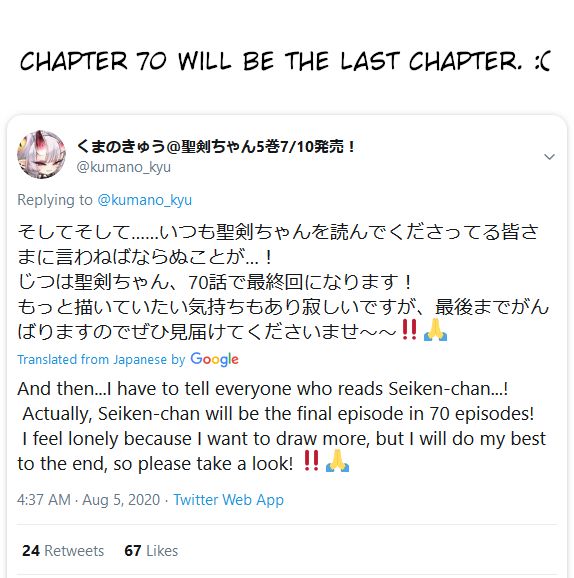The image size is (574, 578).
Task: Click the praying hands emoji in English translation
Action: [337, 461]
